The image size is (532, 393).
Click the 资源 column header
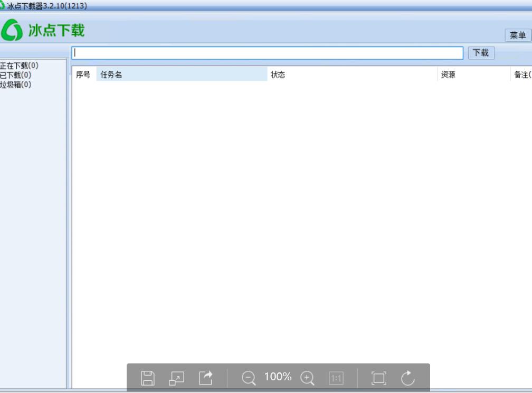[474, 74]
